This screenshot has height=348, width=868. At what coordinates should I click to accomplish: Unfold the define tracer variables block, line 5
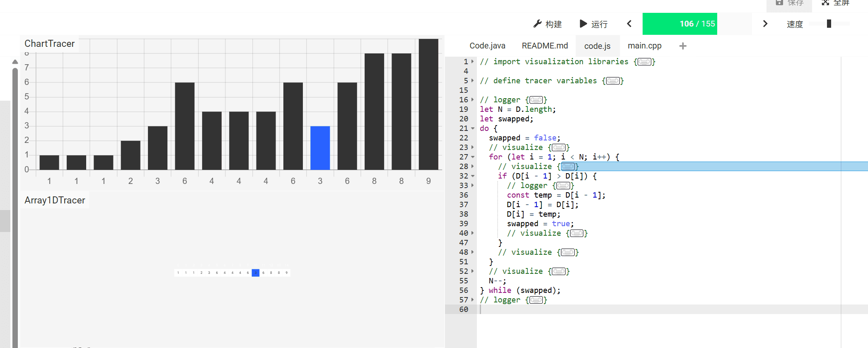[x=472, y=81]
